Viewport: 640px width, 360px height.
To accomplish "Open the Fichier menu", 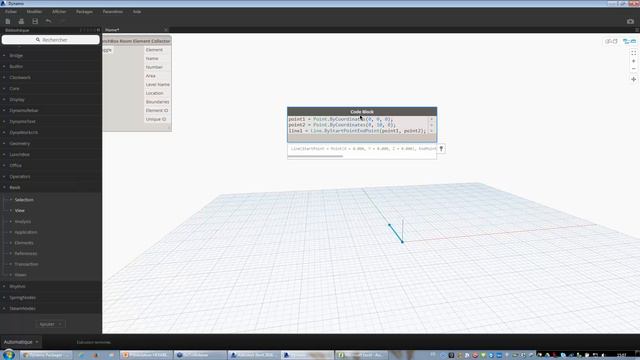I will pos(11,12).
